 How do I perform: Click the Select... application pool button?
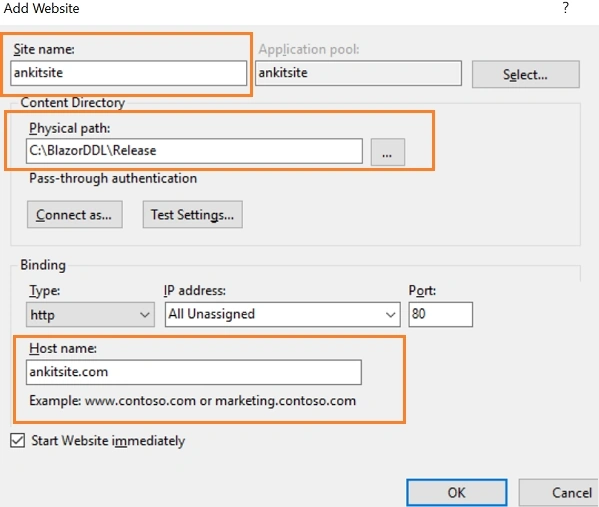[525, 75]
